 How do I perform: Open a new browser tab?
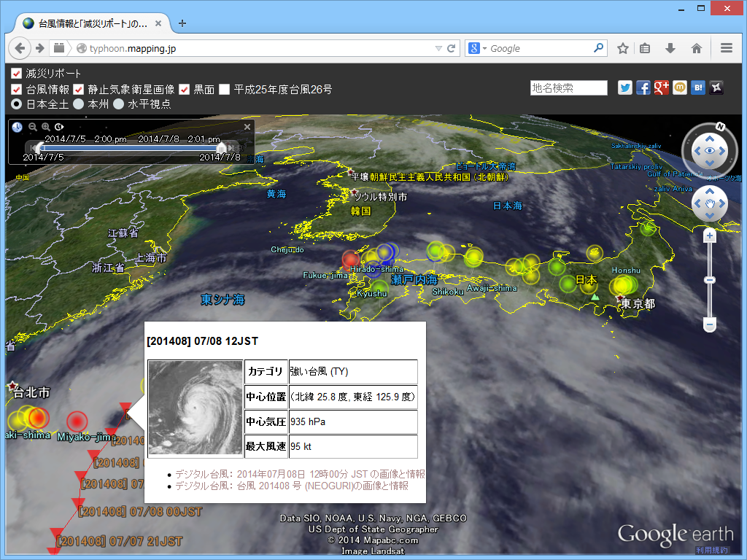182,23
